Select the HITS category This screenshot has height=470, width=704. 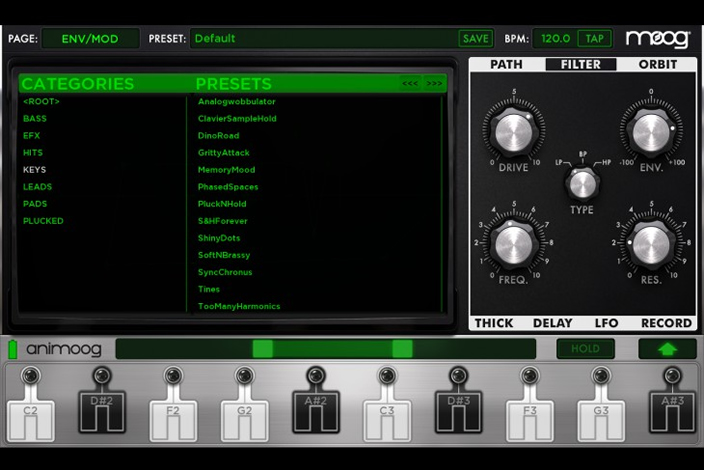coord(33,153)
